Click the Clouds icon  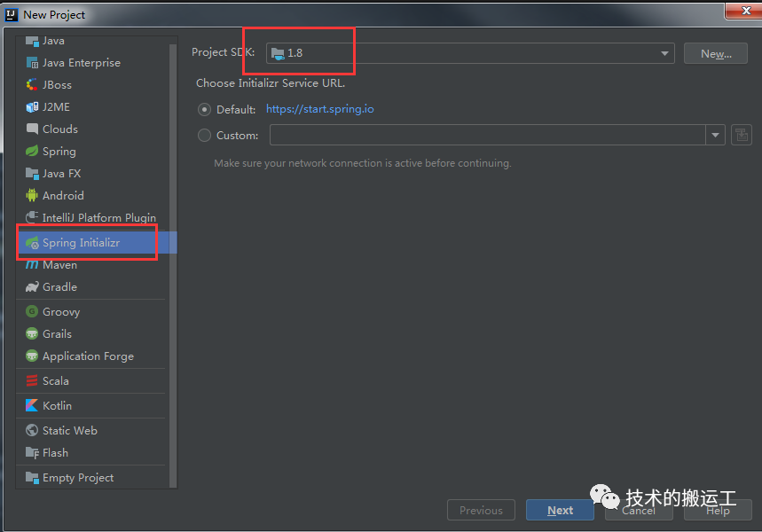coord(32,129)
